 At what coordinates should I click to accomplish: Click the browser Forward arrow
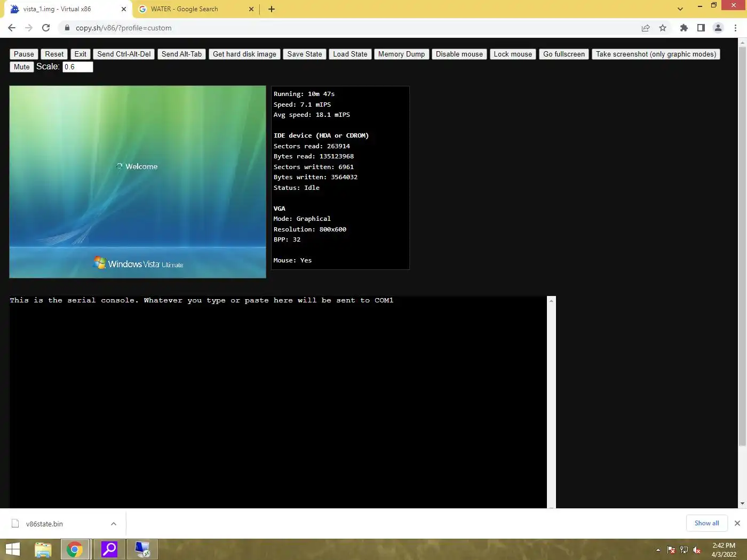29,28
